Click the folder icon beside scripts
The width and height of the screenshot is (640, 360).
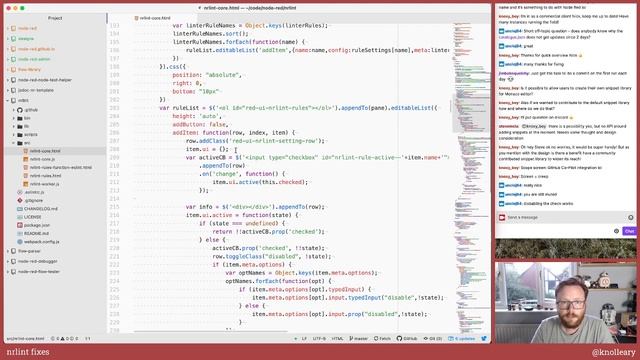tap(20, 134)
